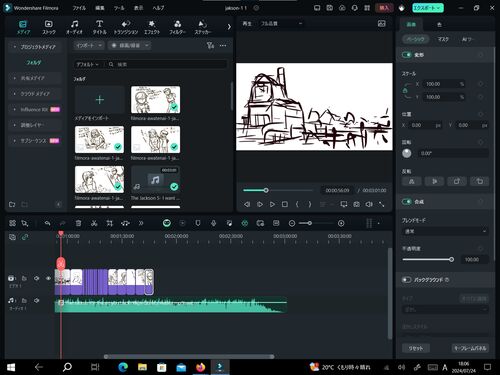Click the voiceover microphone icon
The image size is (500, 375).
213,223
